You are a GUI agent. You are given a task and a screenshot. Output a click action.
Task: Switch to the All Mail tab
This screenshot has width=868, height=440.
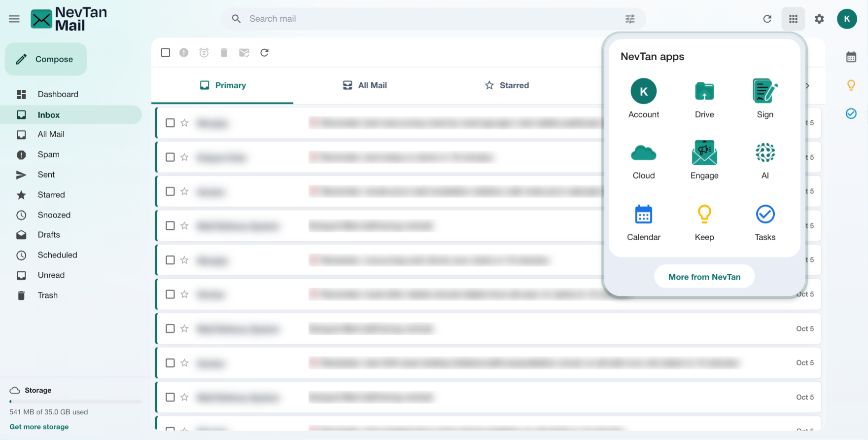click(x=365, y=85)
